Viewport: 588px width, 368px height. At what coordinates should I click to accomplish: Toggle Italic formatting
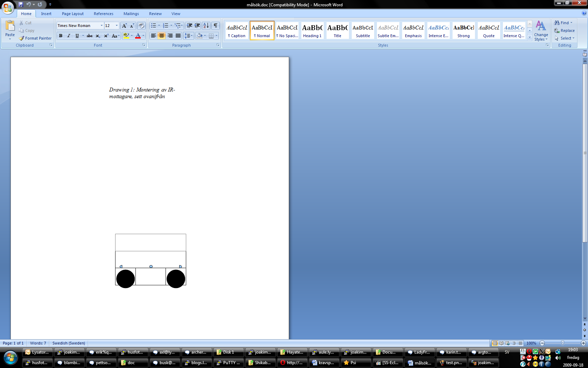pos(69,36)
